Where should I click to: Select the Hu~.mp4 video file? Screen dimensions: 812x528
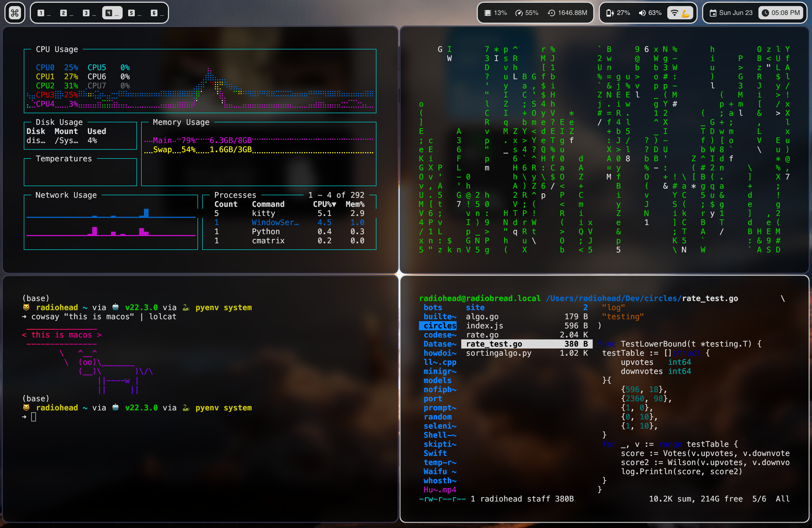(440, 490)
